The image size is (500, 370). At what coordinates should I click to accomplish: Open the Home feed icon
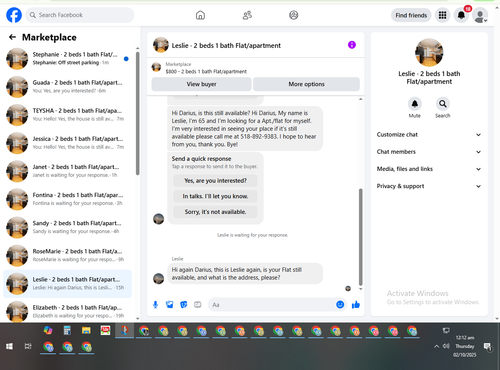point(200,15)
